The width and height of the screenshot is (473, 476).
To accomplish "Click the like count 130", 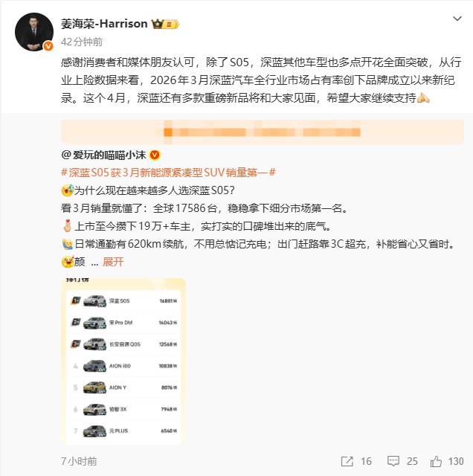I will (x=456, y=461).
